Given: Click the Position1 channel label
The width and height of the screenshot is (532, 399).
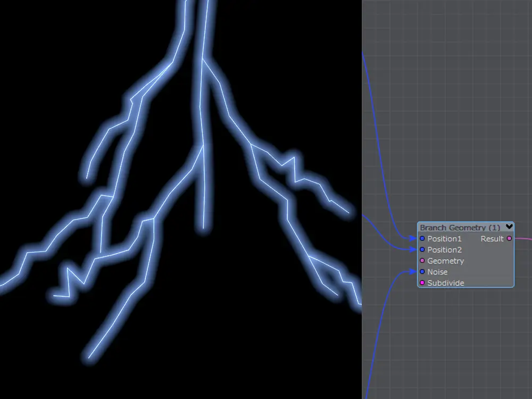Looking at the screenshot, I should (444, 239).
